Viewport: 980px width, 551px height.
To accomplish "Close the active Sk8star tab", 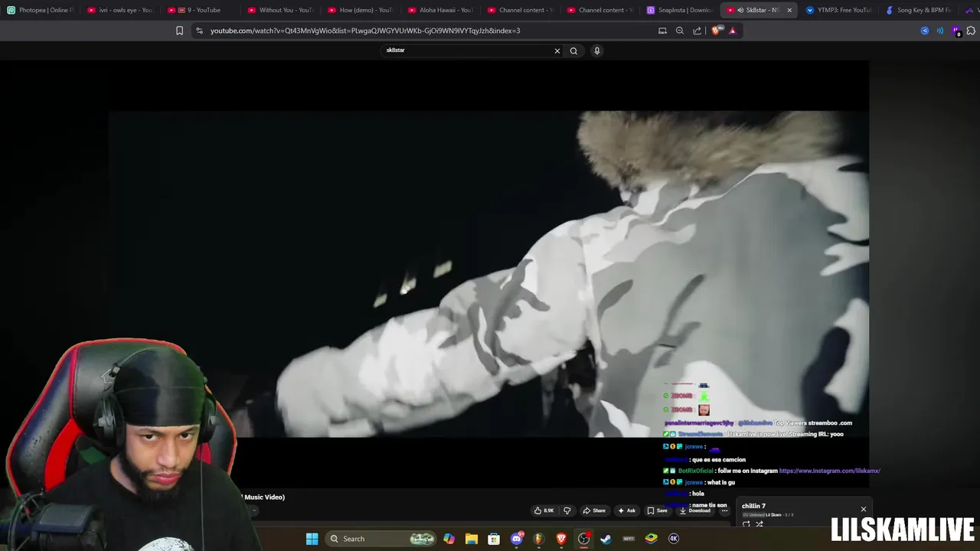I will pyautogui.click(x=789, y=10).
